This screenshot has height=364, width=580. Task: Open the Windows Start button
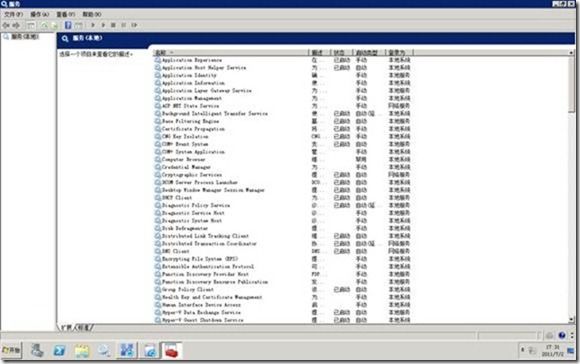(11, 350)
